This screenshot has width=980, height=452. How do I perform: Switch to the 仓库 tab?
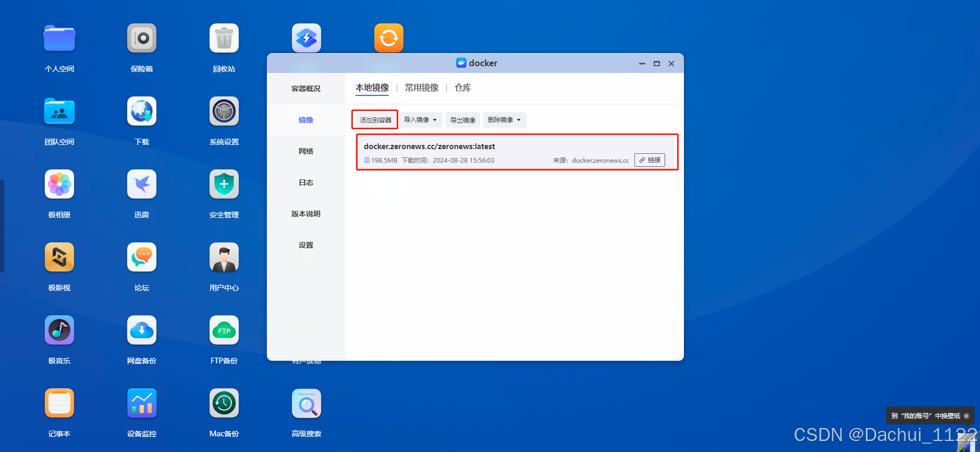[x=463, y=88]
